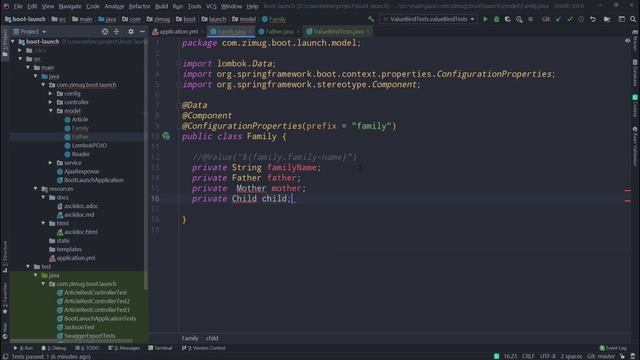Open the File menu
The width and height of the screenshot is (640, 360).
(18, 6)
